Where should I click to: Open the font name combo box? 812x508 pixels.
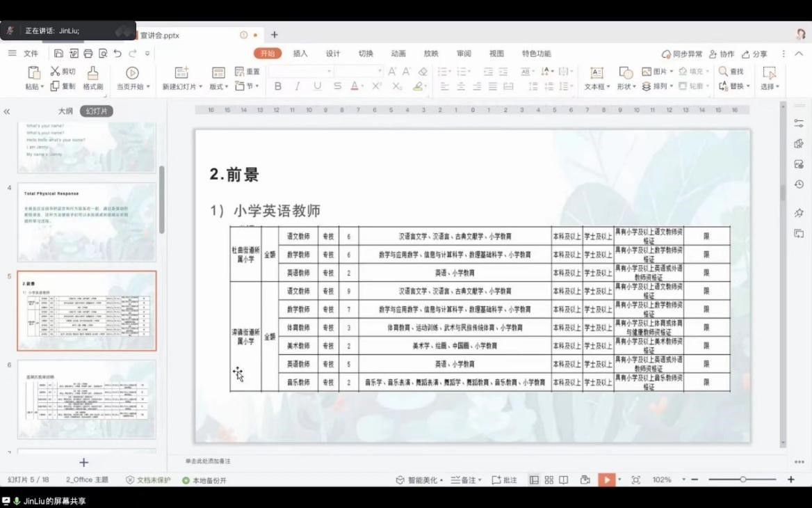click(300, 72)
